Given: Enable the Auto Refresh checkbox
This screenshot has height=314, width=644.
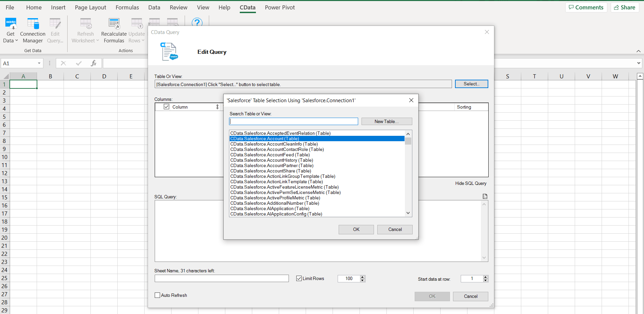Looking at the screenshot, I should coord(157,295).
